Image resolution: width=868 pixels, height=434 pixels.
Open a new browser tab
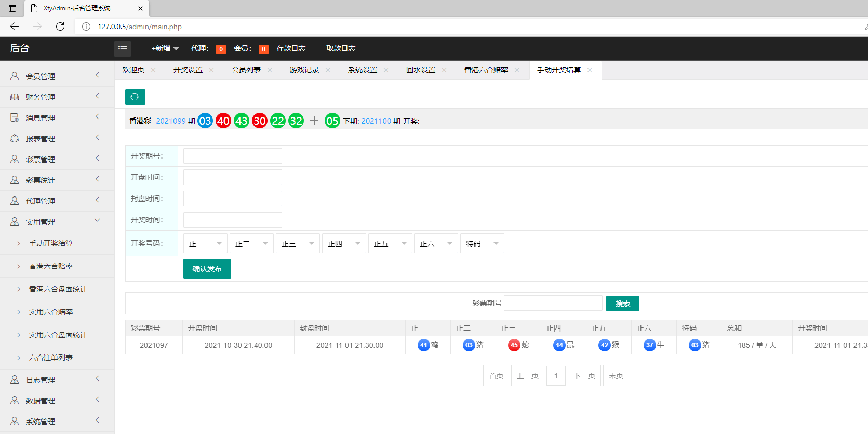click(x=158, y=8)
